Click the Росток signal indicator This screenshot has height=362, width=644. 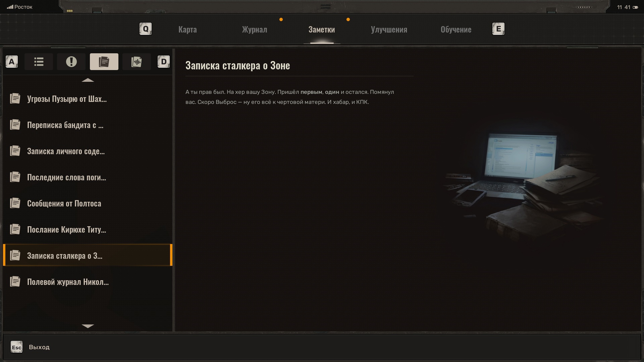(x=20, y=7)
